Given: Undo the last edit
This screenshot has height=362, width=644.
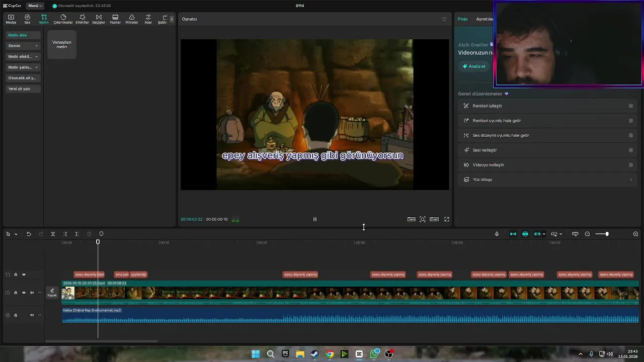Looking at the screenshot, I should (x=29, y=234).
